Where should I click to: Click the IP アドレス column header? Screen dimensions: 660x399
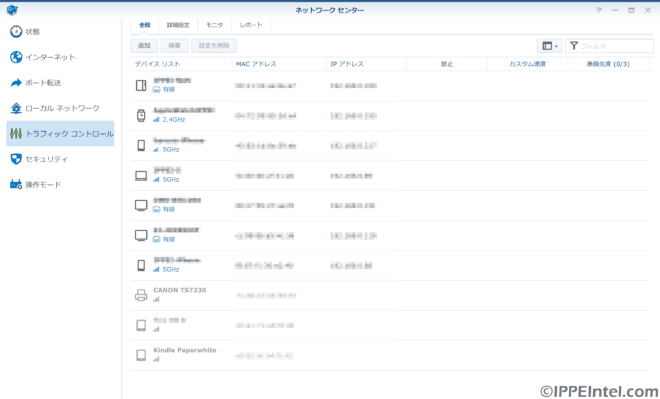[366, 64]
